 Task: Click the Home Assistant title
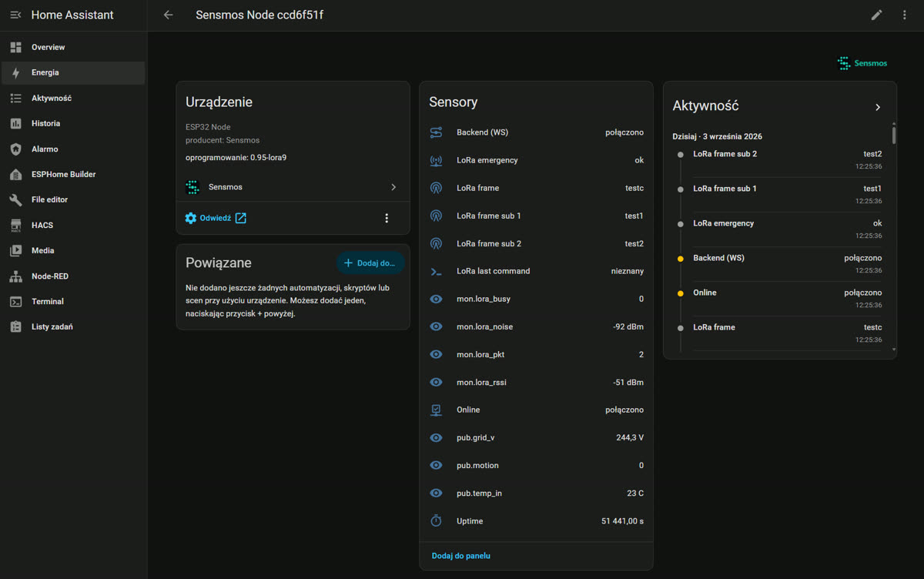point(72,15)
